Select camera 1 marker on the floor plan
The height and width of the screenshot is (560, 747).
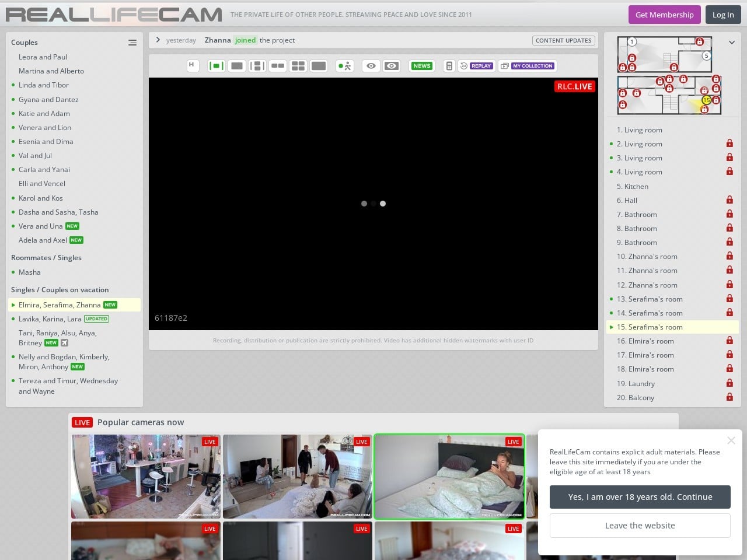point(632,42)
